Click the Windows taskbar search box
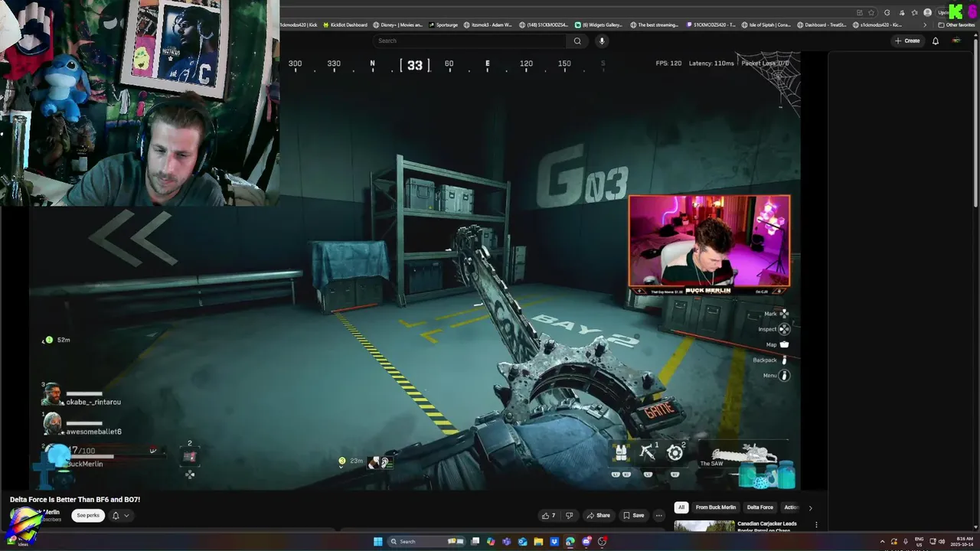 pyautogui.click(x=426, y=542)
